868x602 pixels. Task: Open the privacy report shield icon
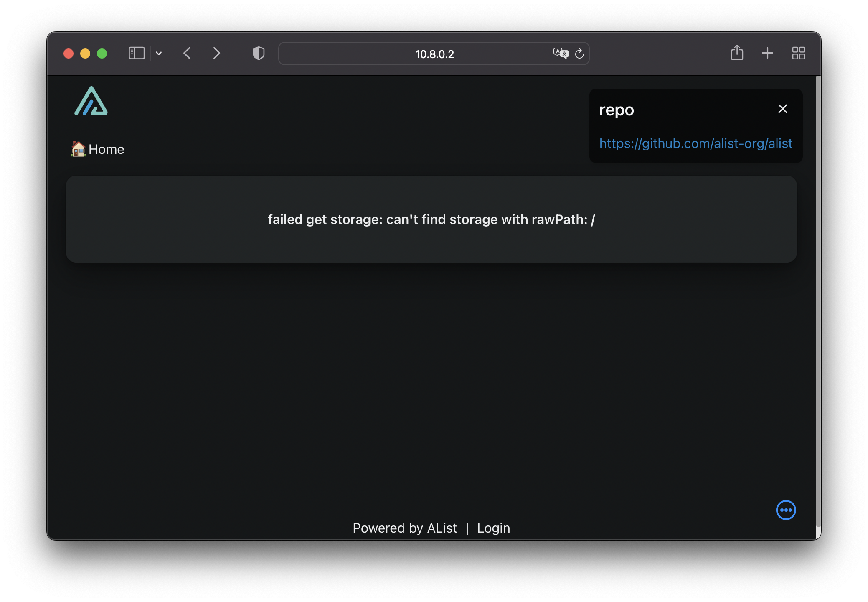tap(259, 54)
